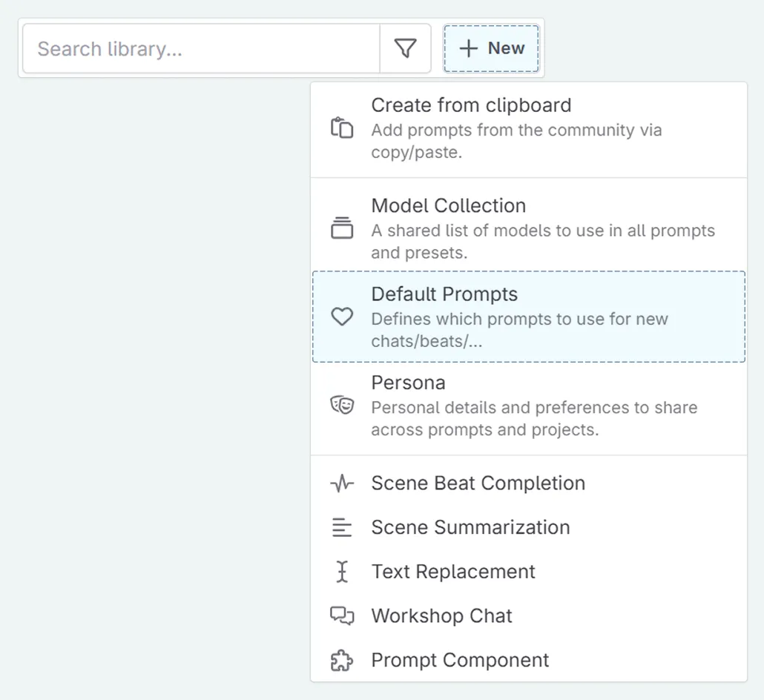Click the heart icon next to Default Prompts
Screen dimensions: 764x700
pos(342,317)
